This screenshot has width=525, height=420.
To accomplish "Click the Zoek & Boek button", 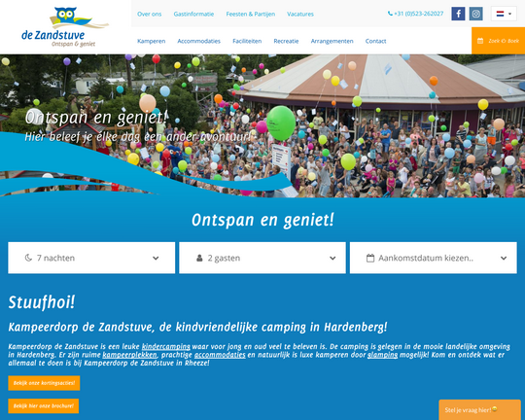I will pyautogui.click(x=498, y=41).
